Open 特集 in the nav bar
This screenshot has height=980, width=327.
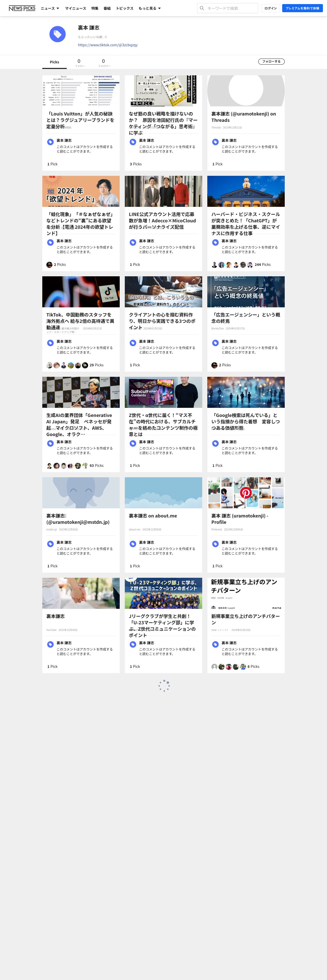[95, 8]
